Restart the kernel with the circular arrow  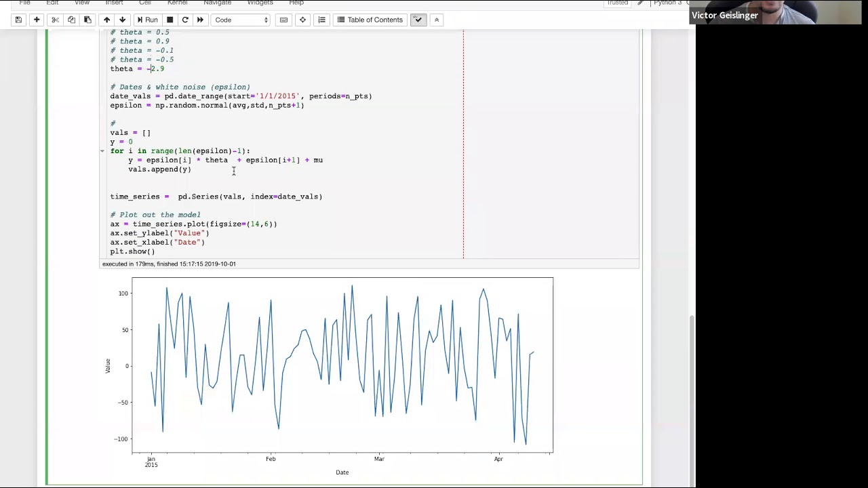point(184,20)
